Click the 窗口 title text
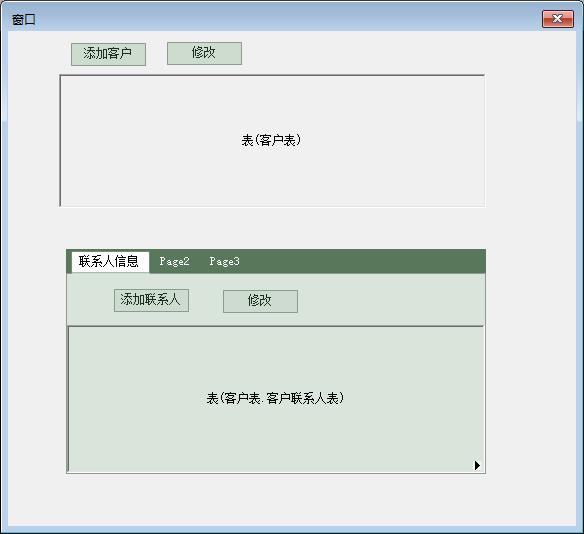The height and width of the screenshot is (534, 584). coord(23,19)
